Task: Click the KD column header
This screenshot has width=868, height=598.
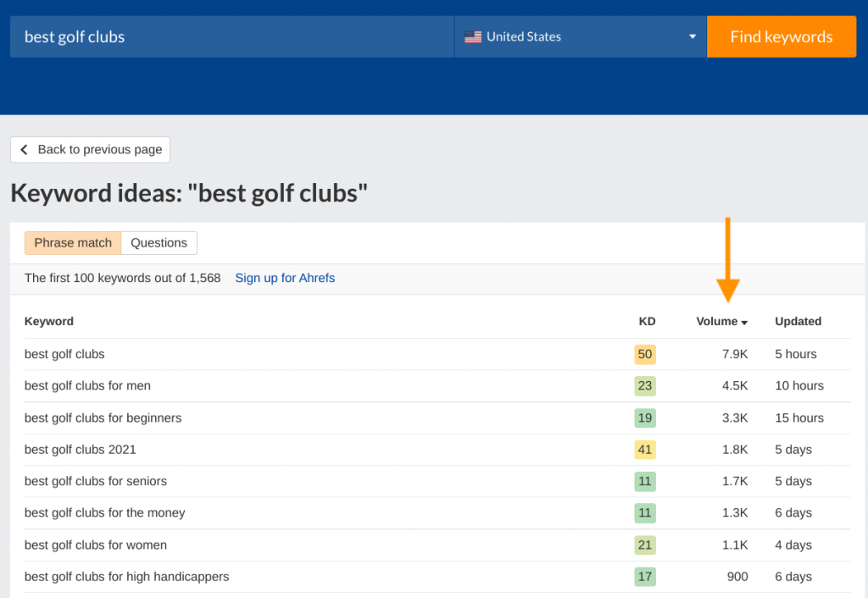Action: point(647,321)
